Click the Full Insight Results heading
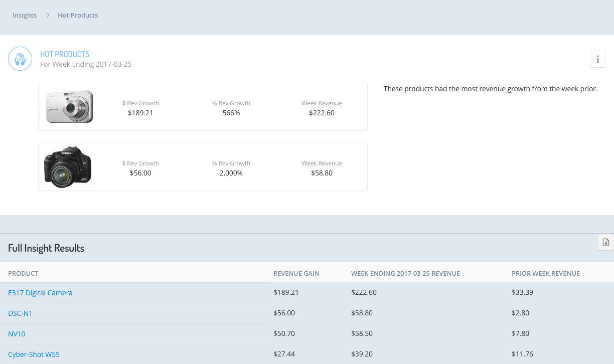The width and height of the screenshot is (614, 364). click(46, 248)
